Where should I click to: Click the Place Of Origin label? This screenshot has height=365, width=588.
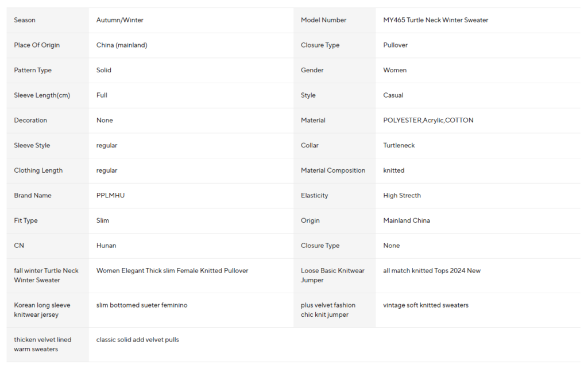[37, 45]
